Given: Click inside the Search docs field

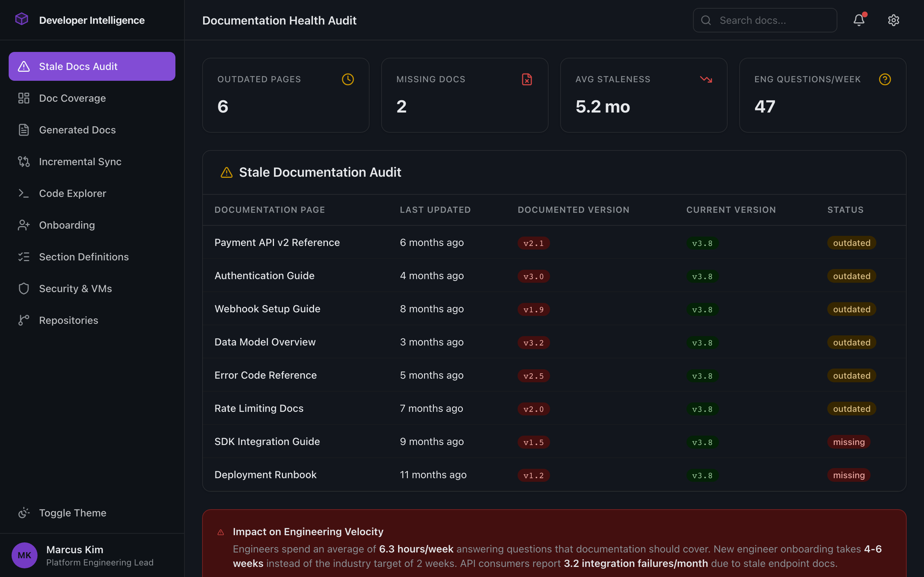Looking at the screenshot, I should tap(764, 20).
